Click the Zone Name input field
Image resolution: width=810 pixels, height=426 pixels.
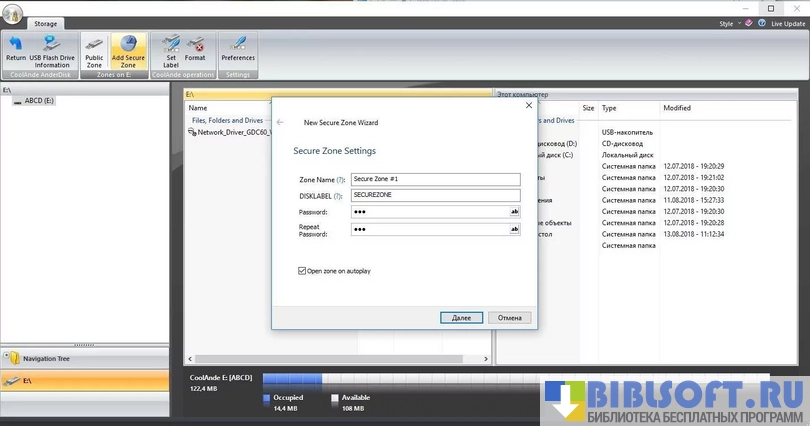point(436,180)
